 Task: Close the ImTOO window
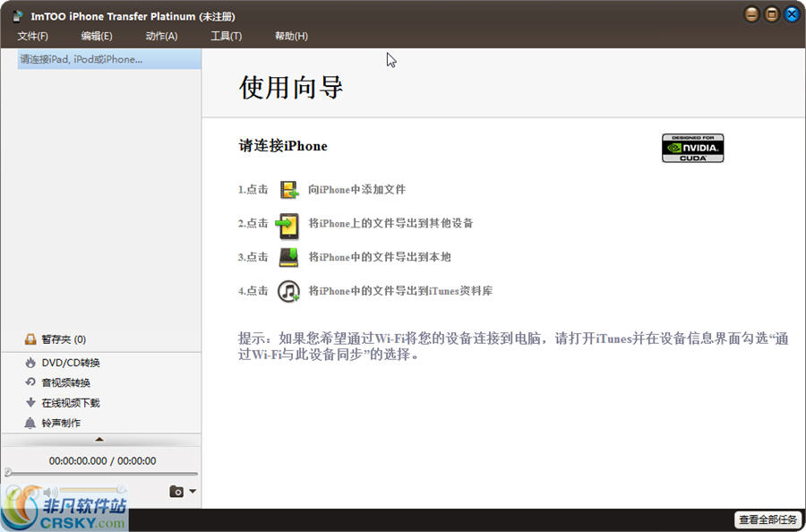point(792,14)
